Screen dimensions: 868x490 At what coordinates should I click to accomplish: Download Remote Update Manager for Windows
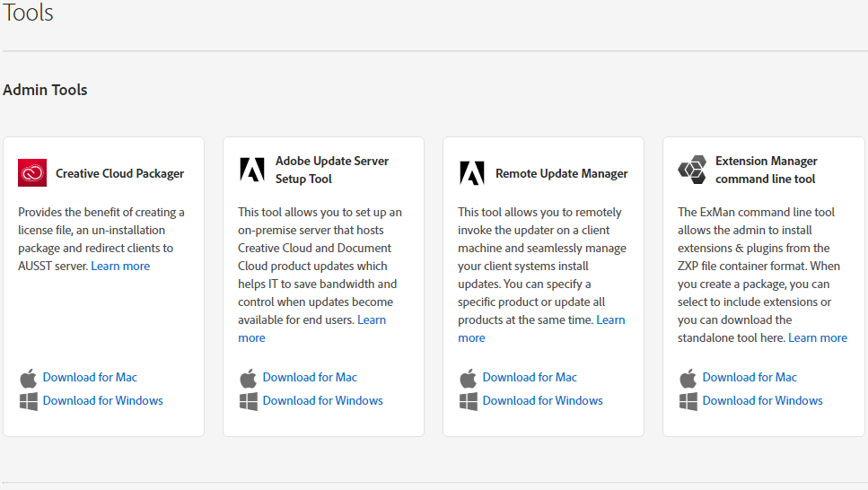coord(543,401)
